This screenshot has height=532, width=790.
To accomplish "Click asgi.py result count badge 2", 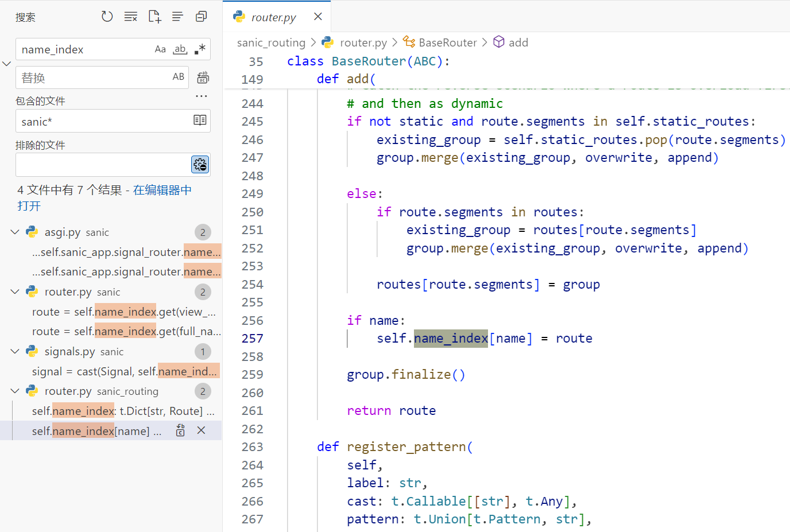I will point(203,232).
